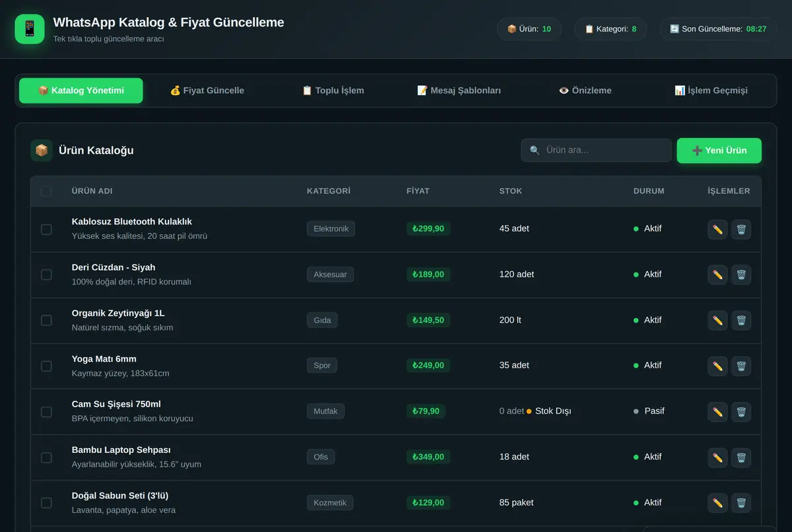
Task: Click the Stok Dışı label
Action: pyautogui.click(x=548, y=411)
